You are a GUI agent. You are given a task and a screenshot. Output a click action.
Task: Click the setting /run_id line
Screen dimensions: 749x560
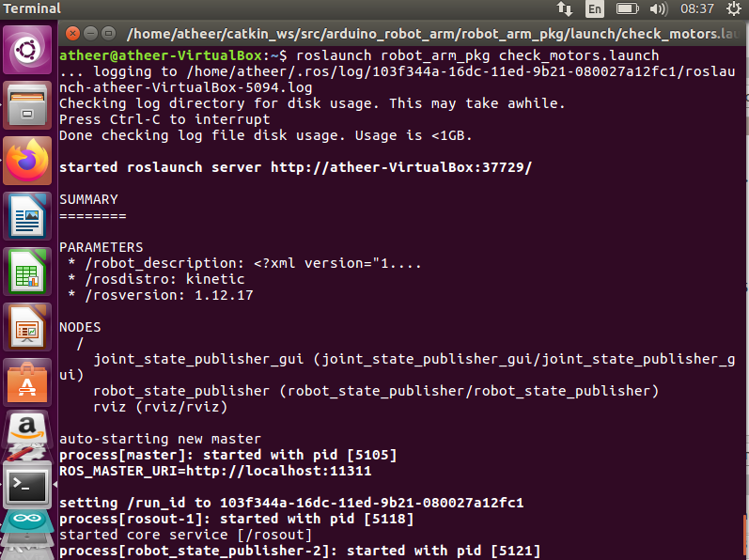[291, 504]
